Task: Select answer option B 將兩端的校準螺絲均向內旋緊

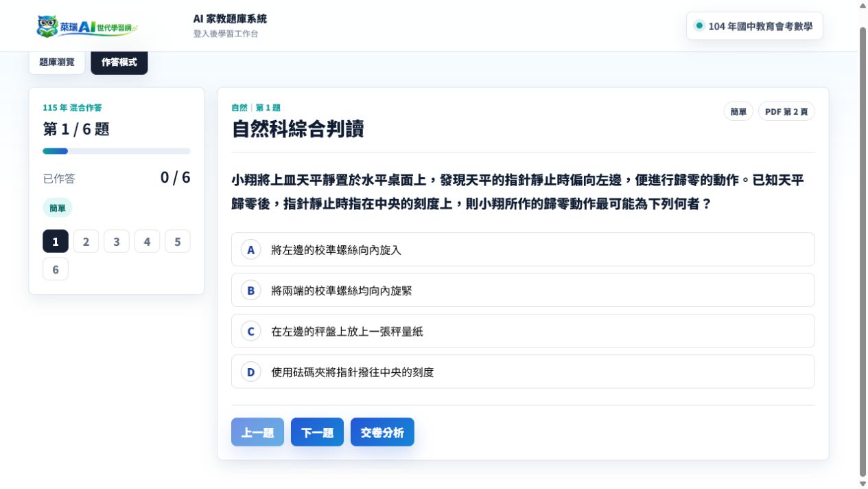Action: (523, 290)
